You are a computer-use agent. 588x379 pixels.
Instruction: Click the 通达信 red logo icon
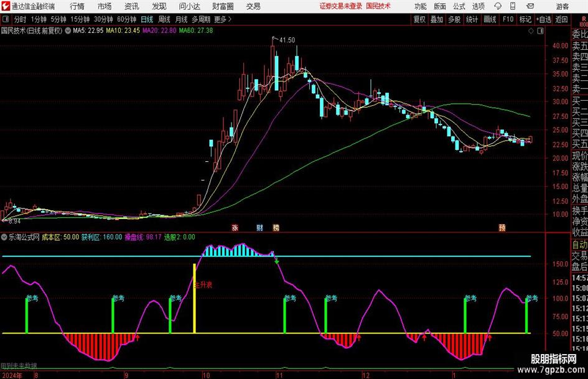[x=6, y=6]
